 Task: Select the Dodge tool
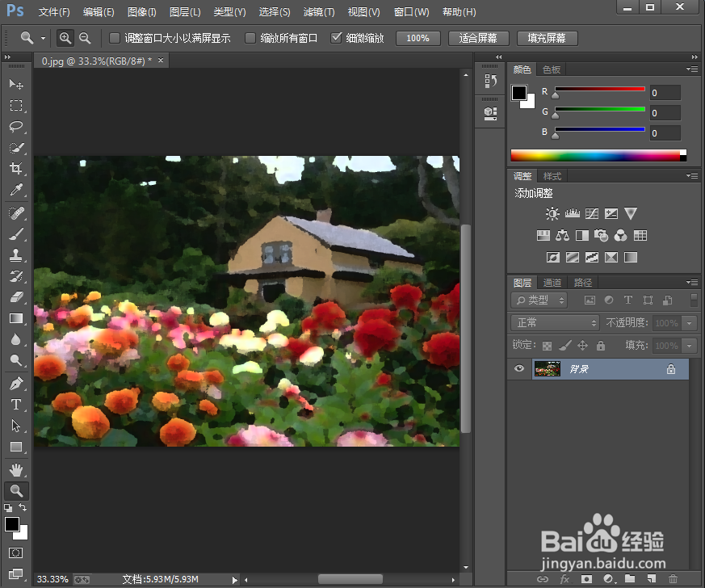point(16,360)
